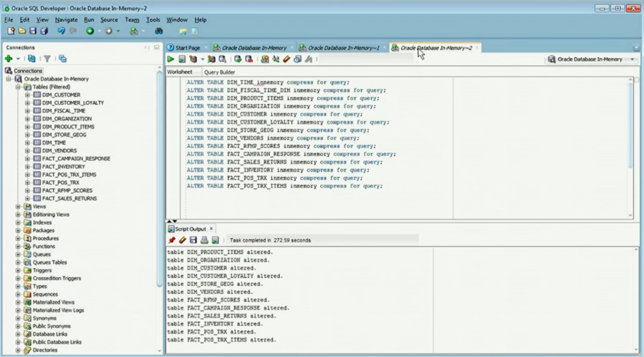Click the New file icon in main toolbar
The image size is (644, 357).
pyautogui.click(x=11, y=31)
